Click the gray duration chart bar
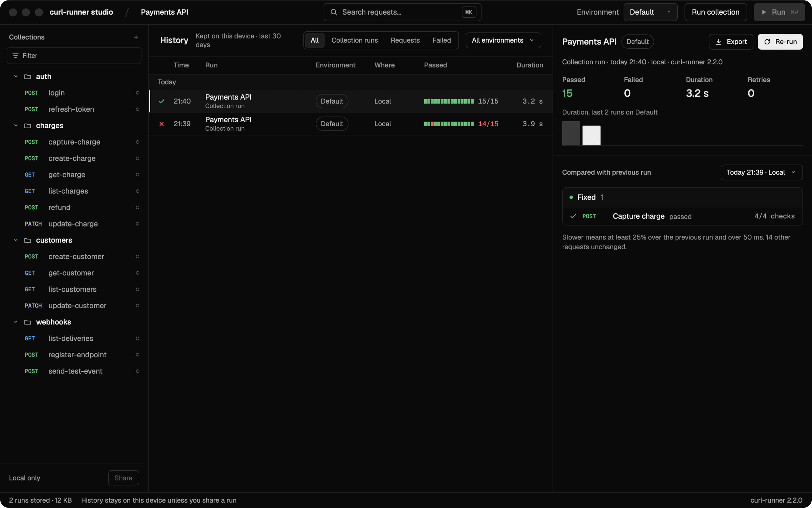 pos(571,133)
